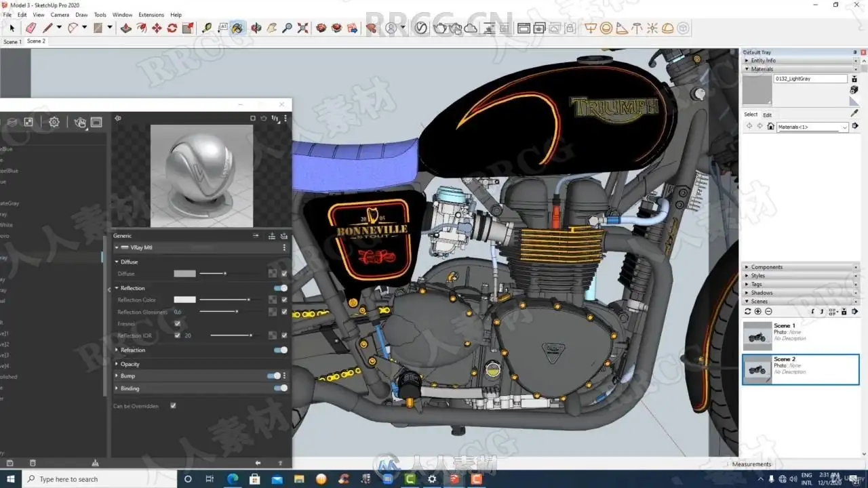
Task: Pick the Move tool with red arrows
Action: [x=157, y=28]
